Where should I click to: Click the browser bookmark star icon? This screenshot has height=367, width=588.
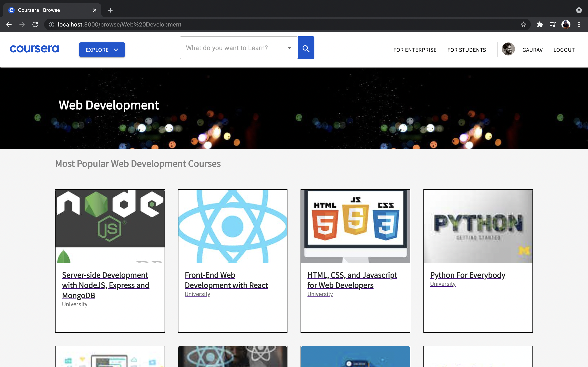pyautogui.click(x=524, y=24)
